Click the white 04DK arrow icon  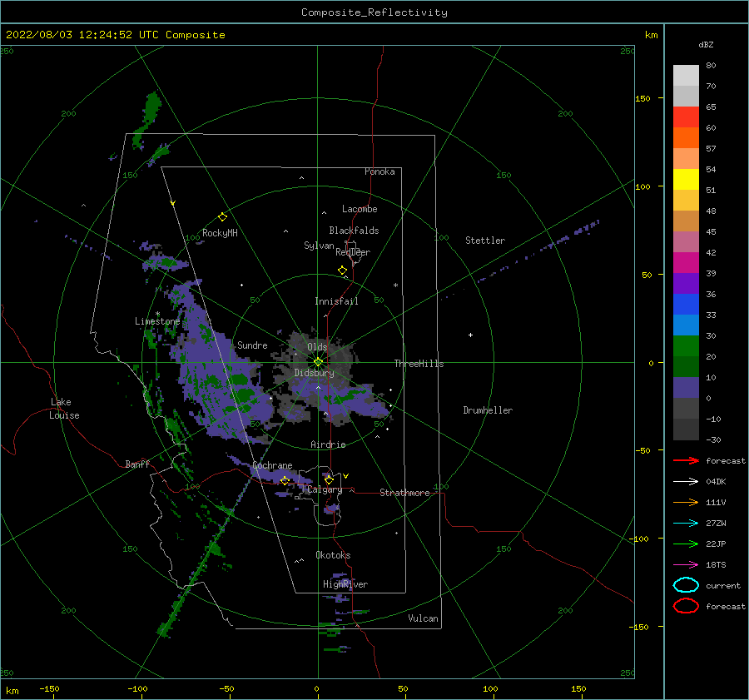click(686, 481)
